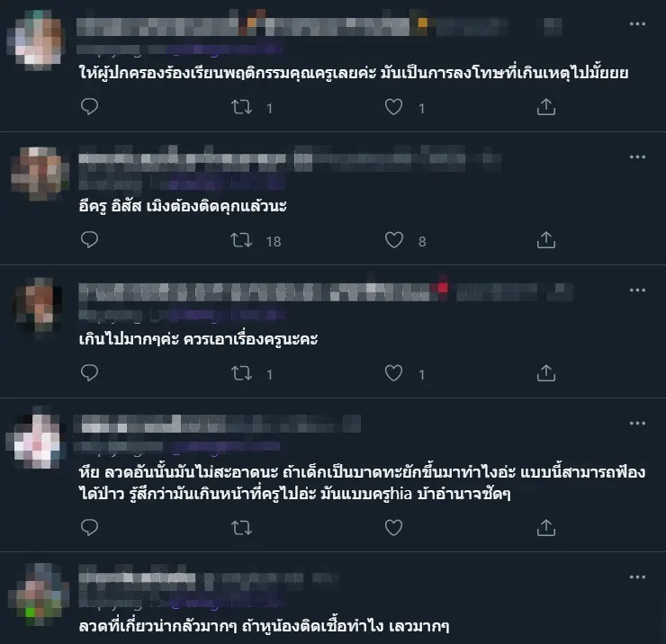
Task: Open more menu for the อีครู tweet
Action: click(x=637, y=157)
